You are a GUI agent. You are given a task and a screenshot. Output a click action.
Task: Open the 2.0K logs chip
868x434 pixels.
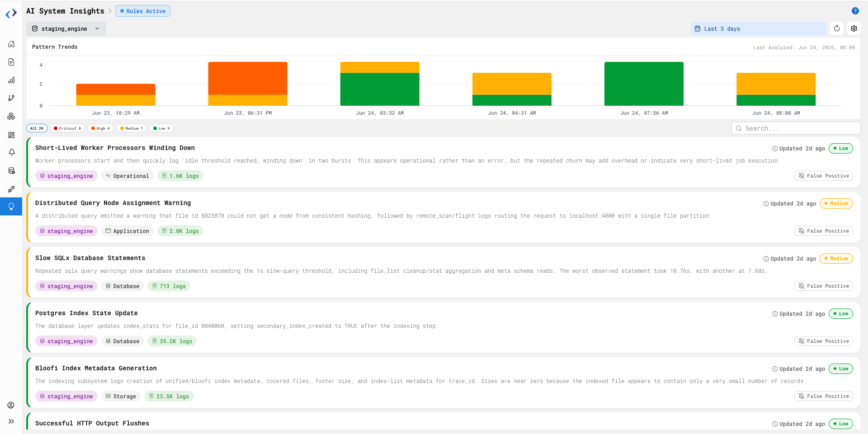(x=180, y=231)
